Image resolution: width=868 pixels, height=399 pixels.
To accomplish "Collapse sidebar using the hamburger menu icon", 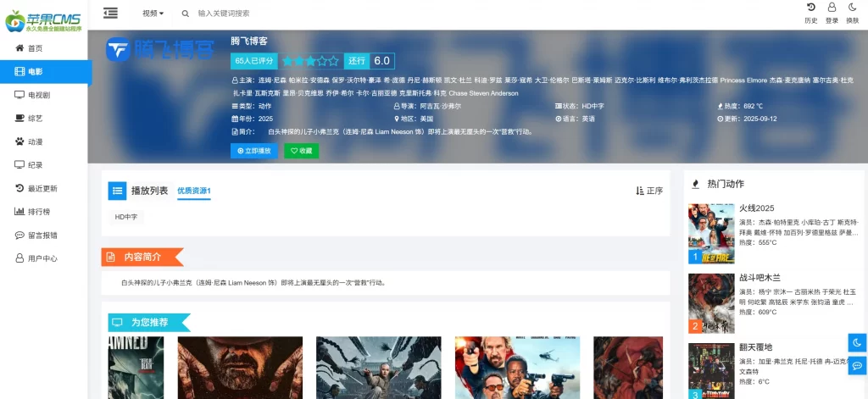I will pos(110,13).
